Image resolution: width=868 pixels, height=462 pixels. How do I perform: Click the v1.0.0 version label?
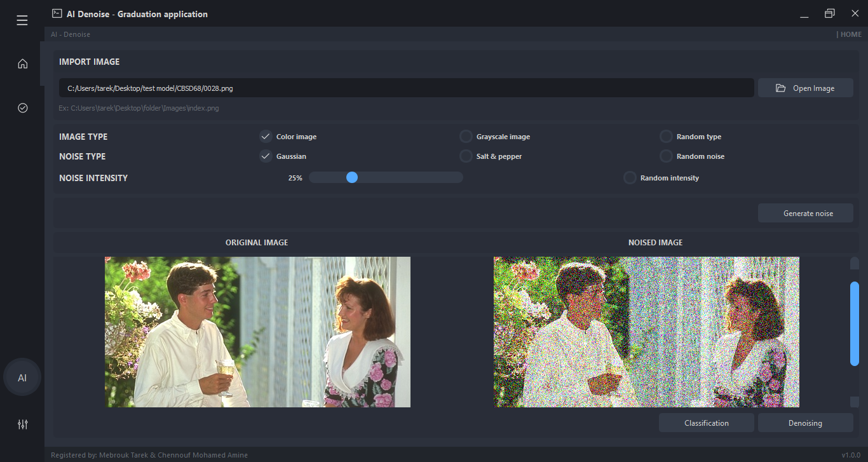click(851, 455)
